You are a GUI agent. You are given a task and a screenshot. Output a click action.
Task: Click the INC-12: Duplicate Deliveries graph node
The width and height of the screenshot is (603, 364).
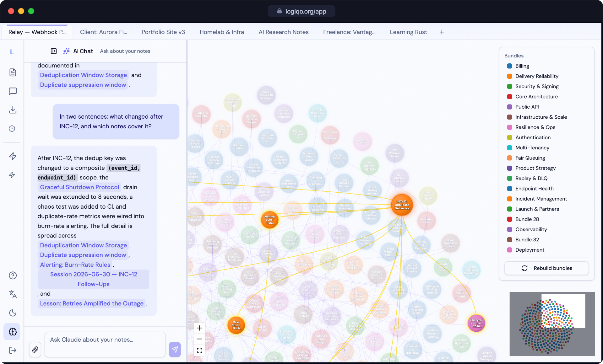click(x=402, y=205)
